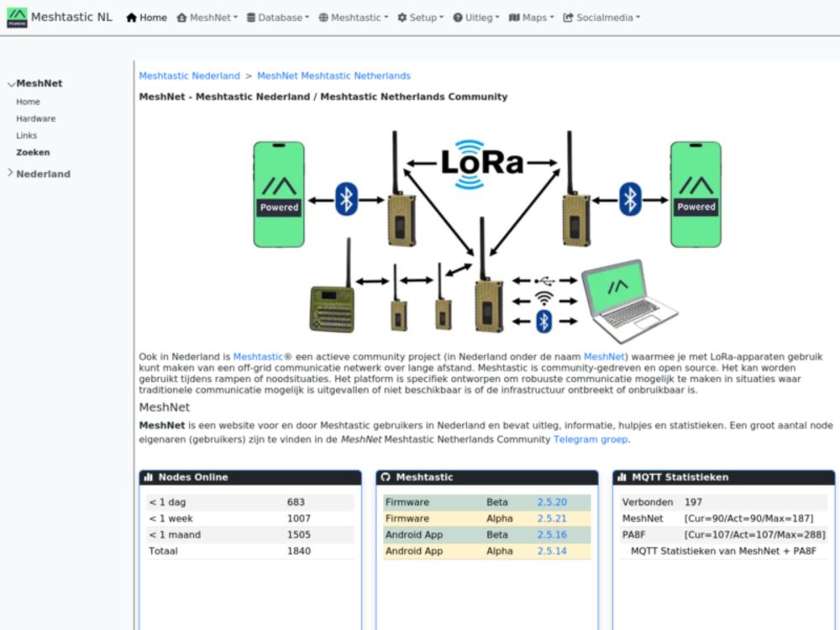Image resolution: width=840 pixels, height=630 pixels.
Task: Click the chart icon in Nodes Online header
Action: (x=149, y=477)
